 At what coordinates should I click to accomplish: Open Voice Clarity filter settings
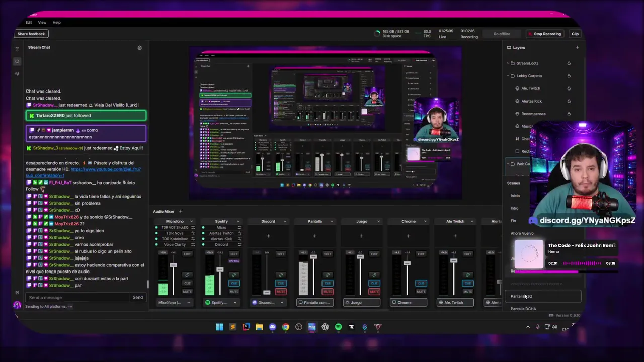click(193, 244)
